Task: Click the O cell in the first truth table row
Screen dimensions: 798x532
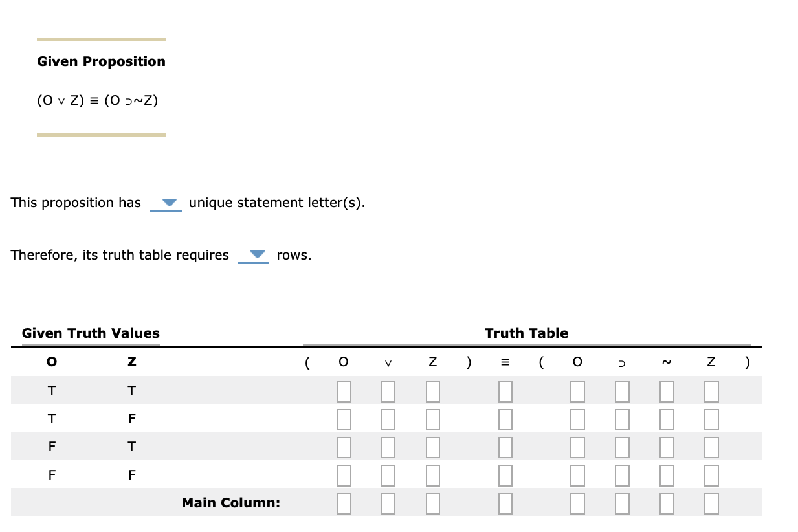Action: coord(344,391)
